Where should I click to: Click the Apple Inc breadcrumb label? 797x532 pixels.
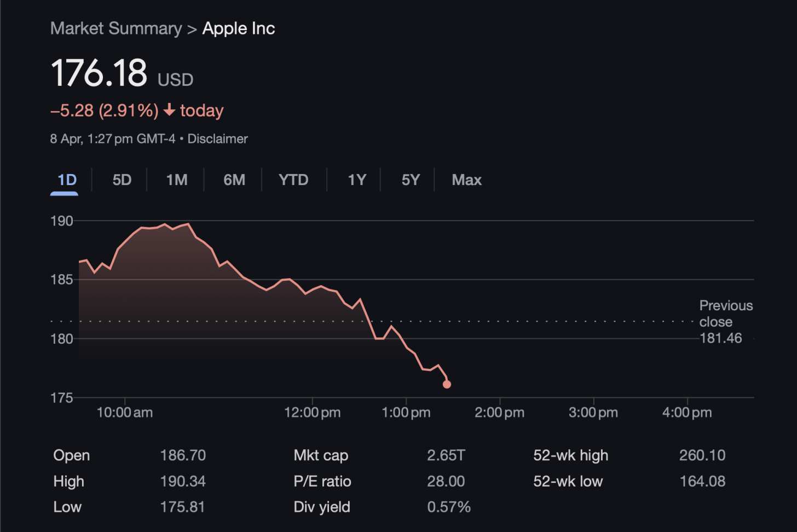(x=239, y=28)
